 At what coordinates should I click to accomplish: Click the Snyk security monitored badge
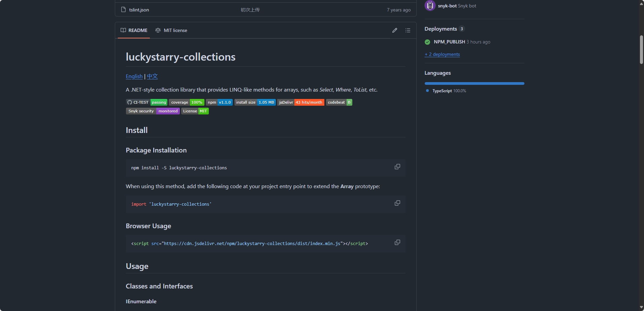click(153, 111)
